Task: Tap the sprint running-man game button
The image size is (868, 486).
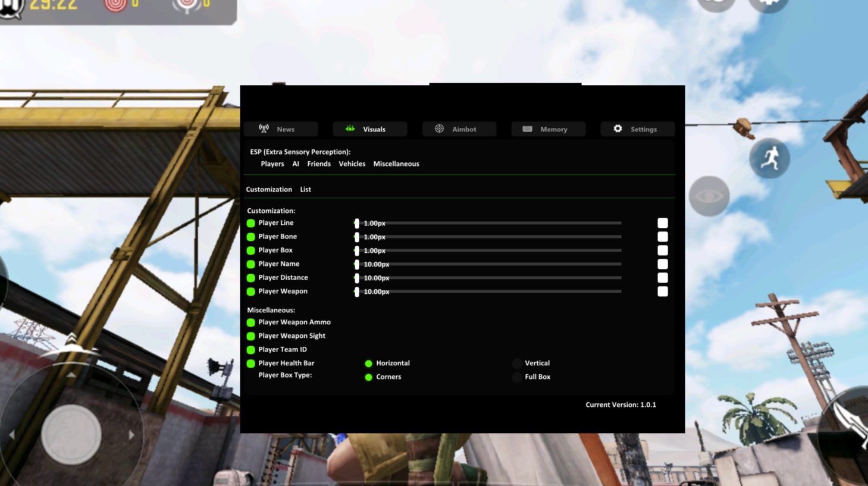Action: [770, 158]
